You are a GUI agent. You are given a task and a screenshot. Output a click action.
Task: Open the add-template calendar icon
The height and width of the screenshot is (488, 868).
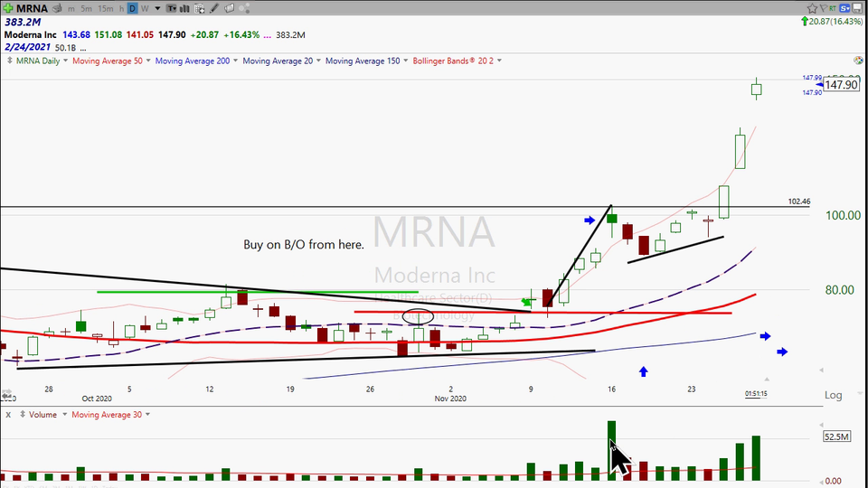[199, 8]
